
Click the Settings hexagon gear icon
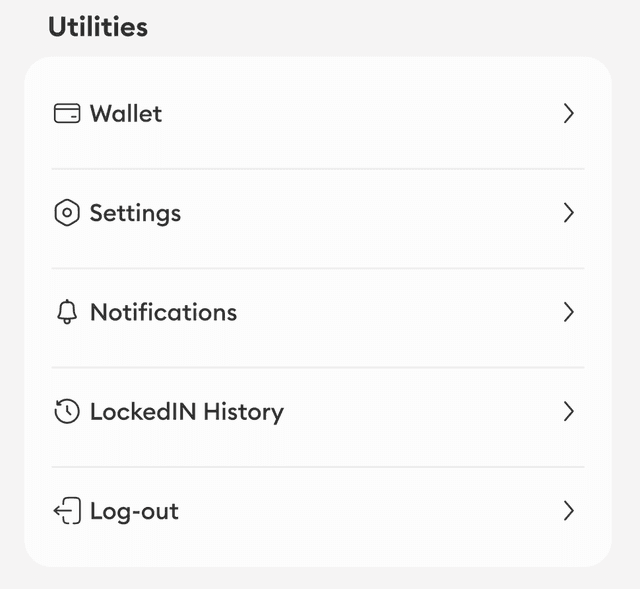click(66, 213)
